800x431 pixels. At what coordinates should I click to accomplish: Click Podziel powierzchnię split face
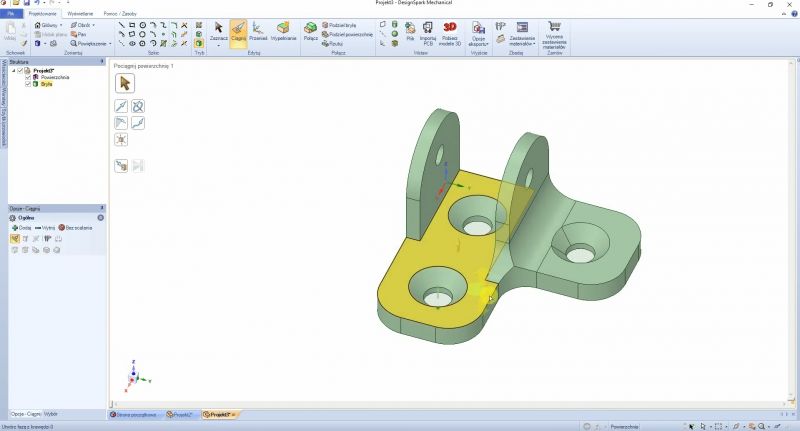(x=347, y=34)
